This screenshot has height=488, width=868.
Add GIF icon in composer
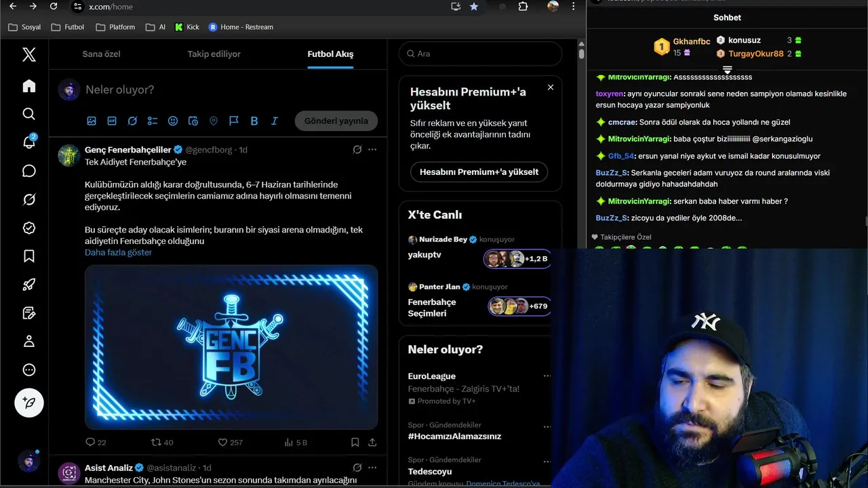112,121
